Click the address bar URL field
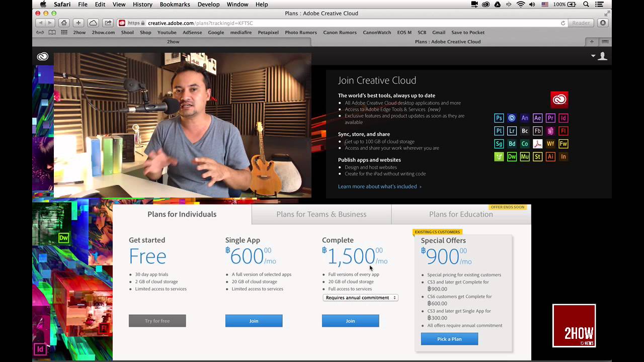This screenshot has height=362, width=644. 342,23
